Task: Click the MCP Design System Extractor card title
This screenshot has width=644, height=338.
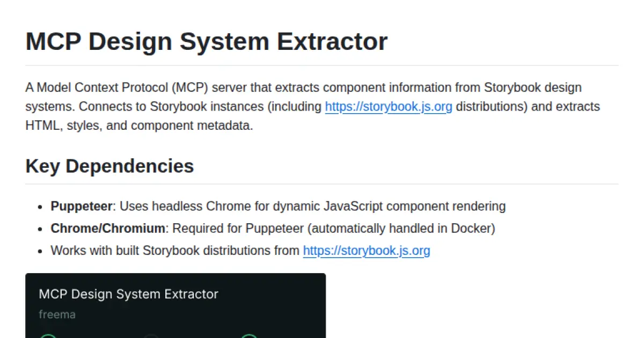Action: click(129, 294)
